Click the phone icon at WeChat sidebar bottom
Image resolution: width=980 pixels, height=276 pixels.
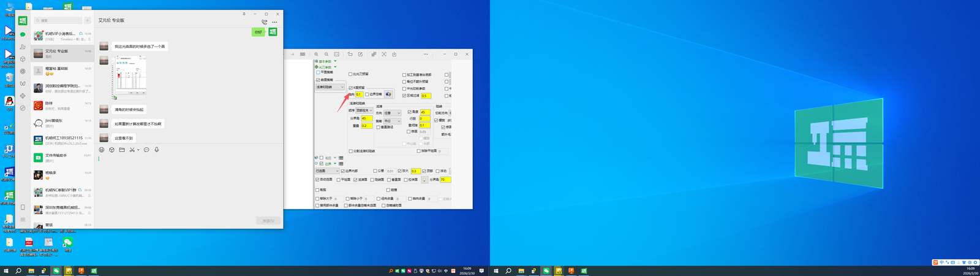tap(23, 207)
